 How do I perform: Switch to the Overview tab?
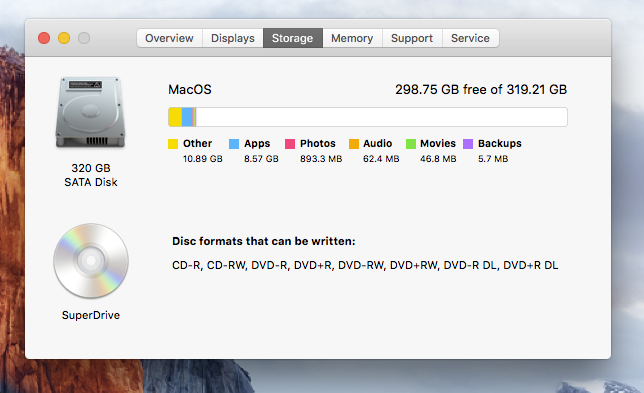(169, 38)
